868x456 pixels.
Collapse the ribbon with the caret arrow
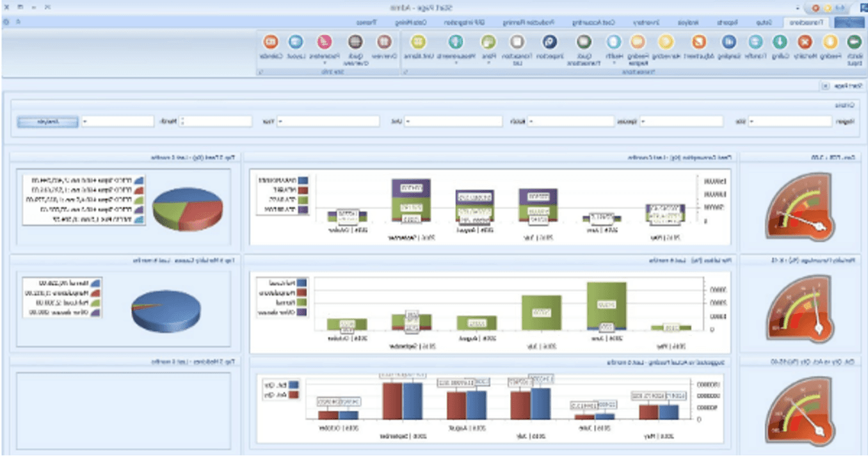click(x=18, y=22)
